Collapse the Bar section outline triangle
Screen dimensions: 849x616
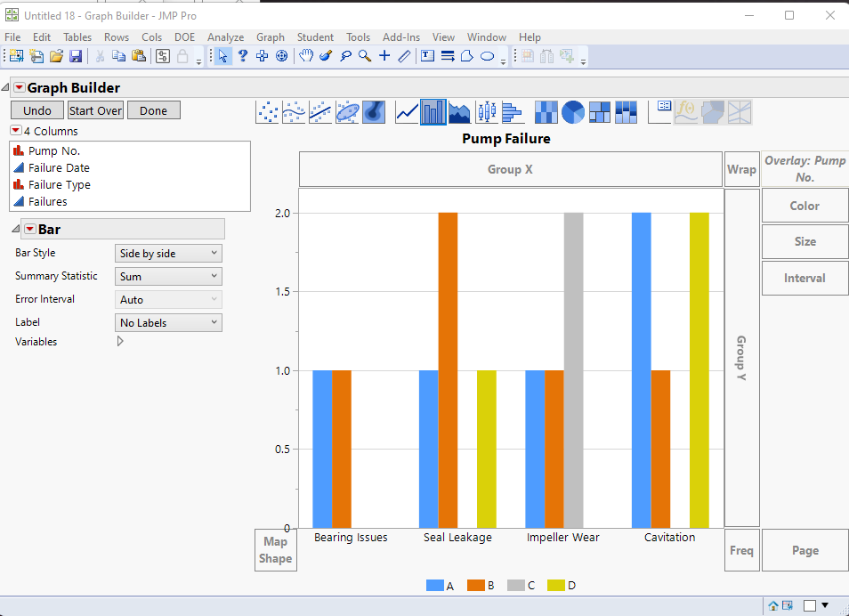pyautogui.click(x=15, y=229)
